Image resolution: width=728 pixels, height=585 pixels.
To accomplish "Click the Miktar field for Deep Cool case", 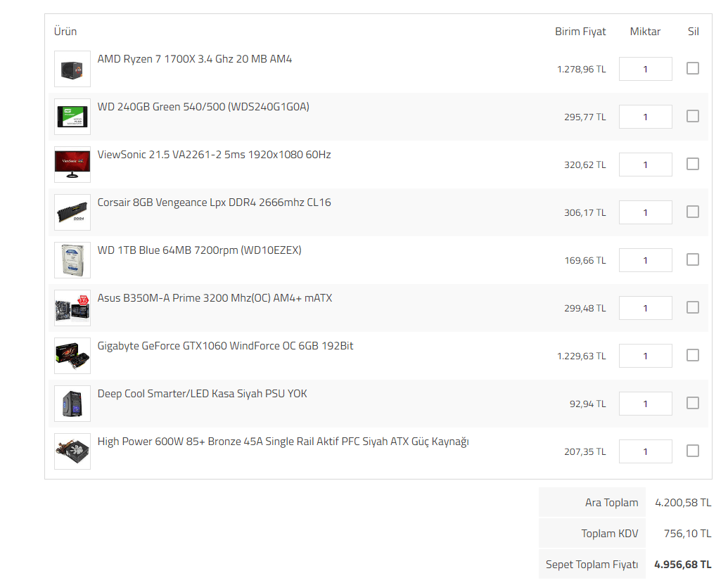I will click(645, 404).
